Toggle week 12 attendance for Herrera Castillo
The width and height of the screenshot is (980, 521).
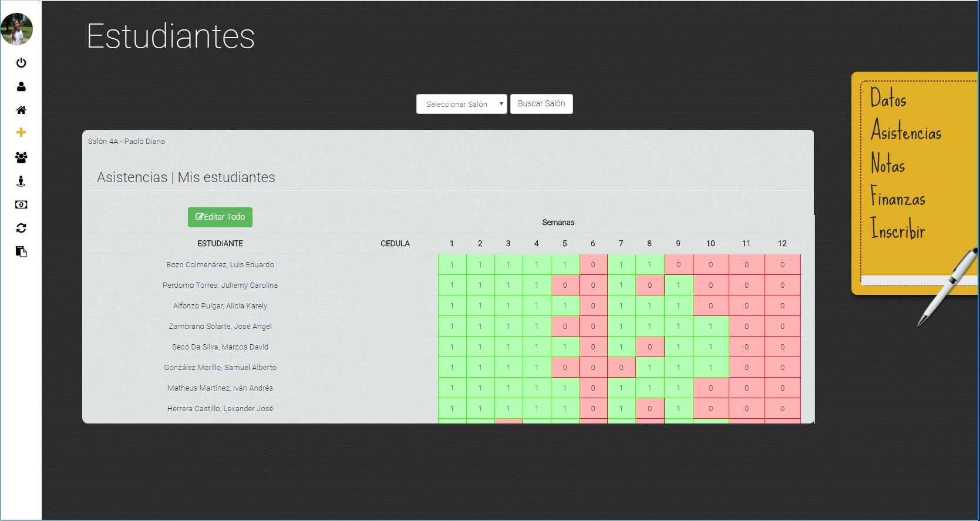point(782,409)
